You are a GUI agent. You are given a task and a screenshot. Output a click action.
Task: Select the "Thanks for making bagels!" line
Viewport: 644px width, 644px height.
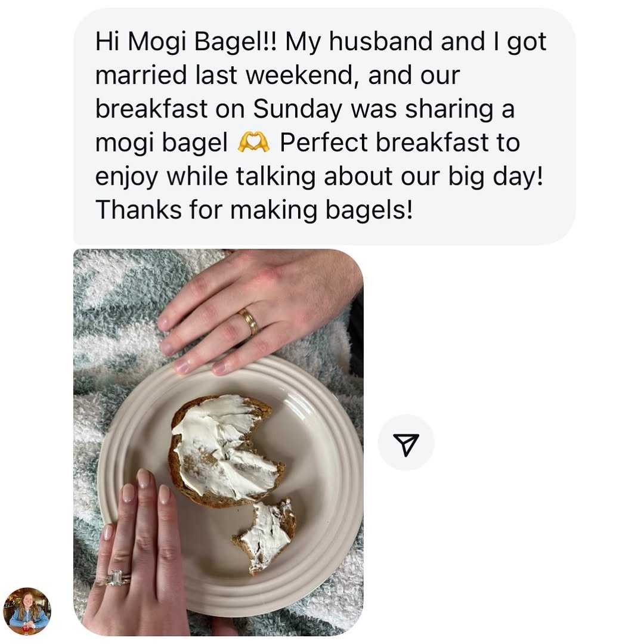pos(254,210)
